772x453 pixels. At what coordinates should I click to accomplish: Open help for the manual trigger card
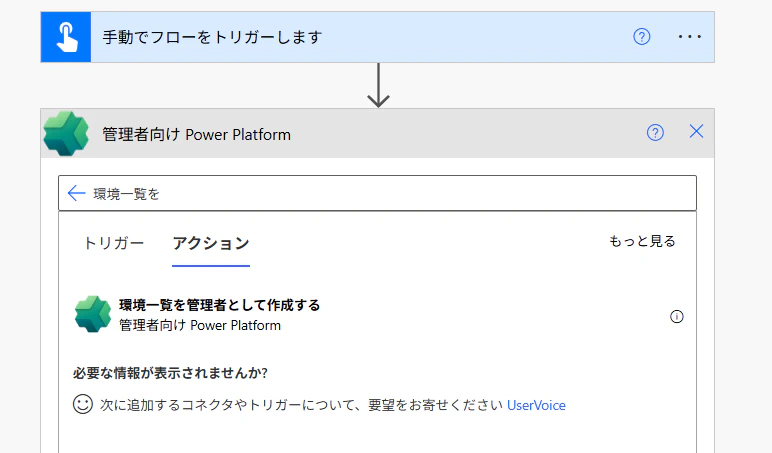pos(642,36)
